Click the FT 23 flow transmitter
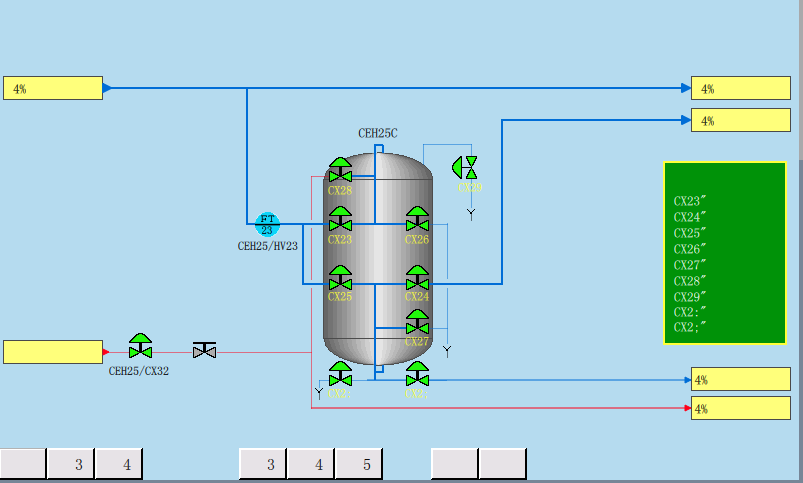Screen dimensions: 803x483 click(267, 224)
